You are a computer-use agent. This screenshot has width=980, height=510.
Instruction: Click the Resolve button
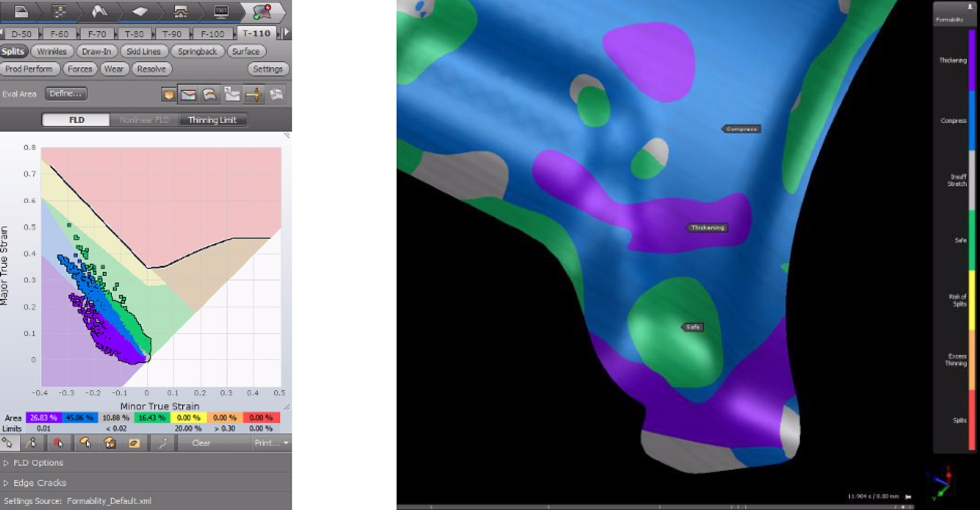[152, 69]
